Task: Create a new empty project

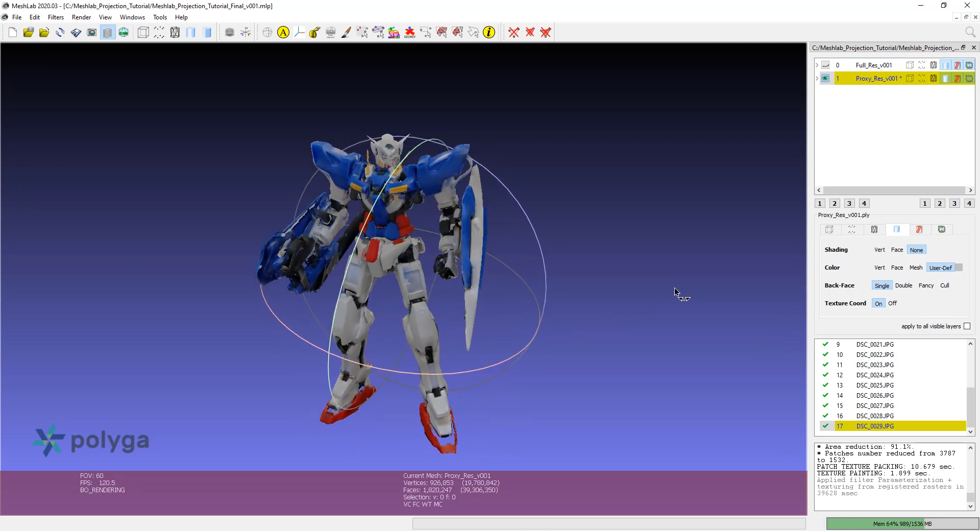Action: (13, 33)
